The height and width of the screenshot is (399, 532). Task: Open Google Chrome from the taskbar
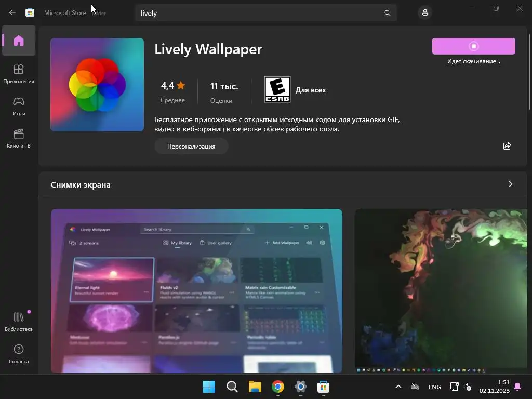(x=278, y=387)
